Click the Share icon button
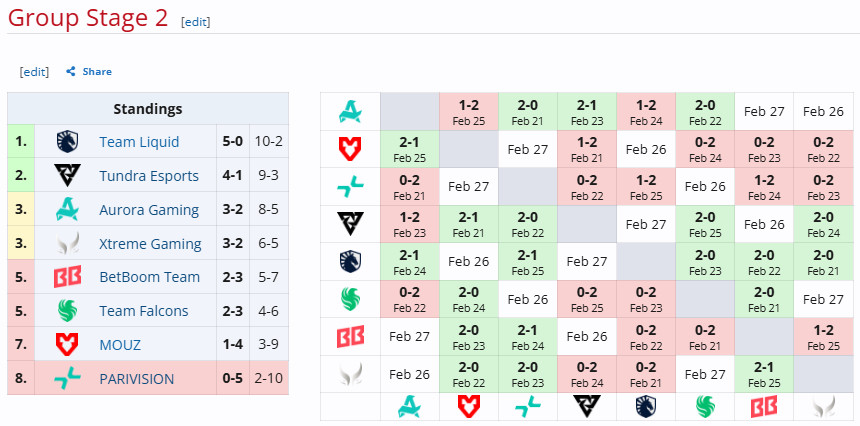The height and width of the screenshot is (426, 860). click(x=71, y=72)
